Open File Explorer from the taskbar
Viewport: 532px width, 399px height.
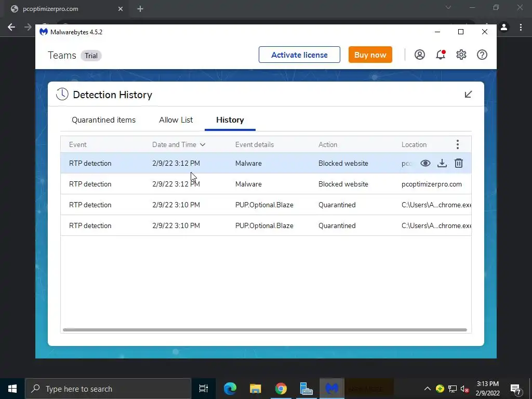tap(256, 389)
